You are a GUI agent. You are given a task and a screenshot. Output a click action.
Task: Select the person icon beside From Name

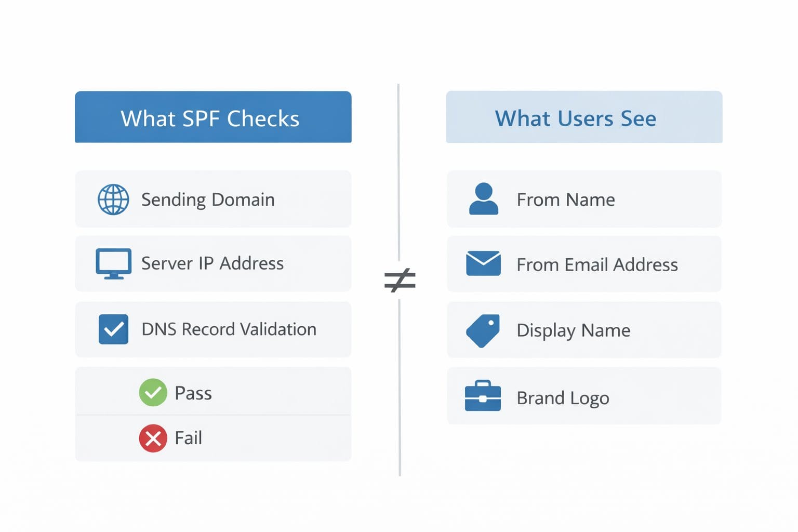pos(484,199)
